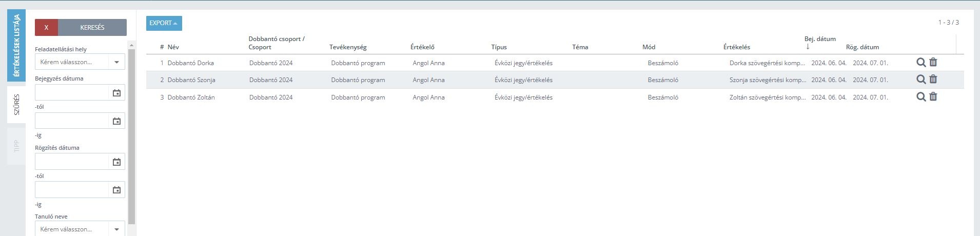
Task: View details of Dobbantó Dorka's evaluation
Action: coord(921,63)
